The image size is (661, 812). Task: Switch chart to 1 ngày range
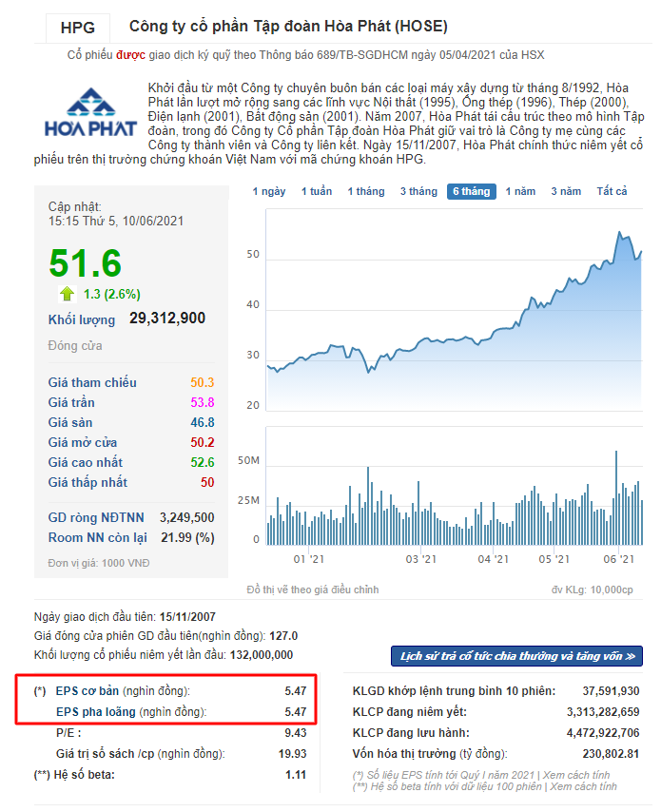(x=269, y=191)
